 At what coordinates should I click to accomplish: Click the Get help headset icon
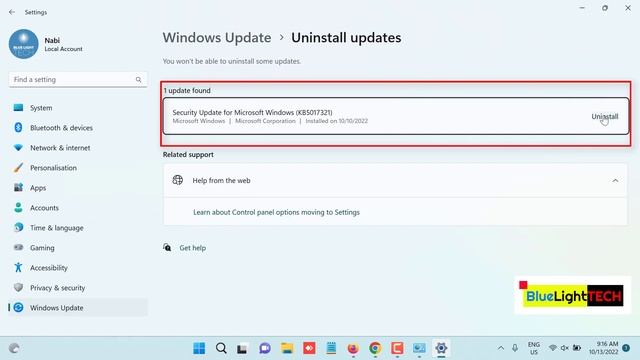coord(167,247)
